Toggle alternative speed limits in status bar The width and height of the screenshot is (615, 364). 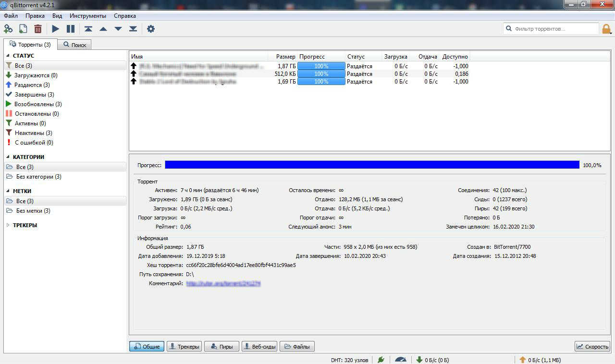(401, 359)
